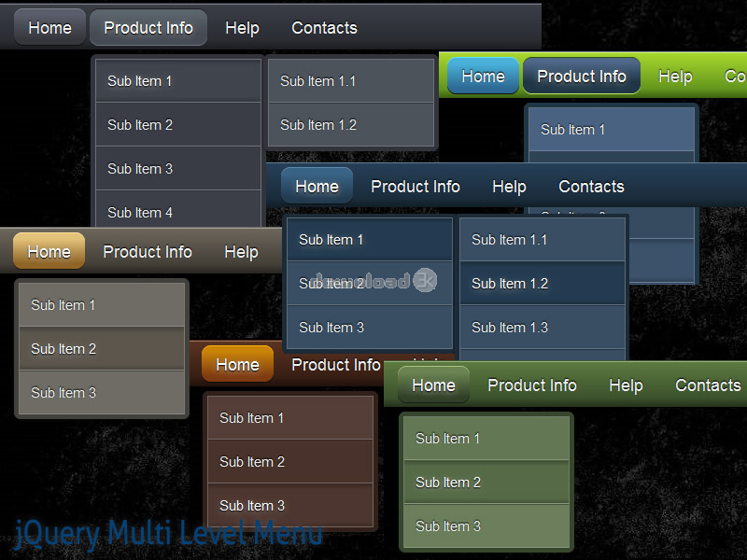Viewport: 747px width, 560px height.
Task: Click the gold Home button in tan menu
Action: point(49,251)
